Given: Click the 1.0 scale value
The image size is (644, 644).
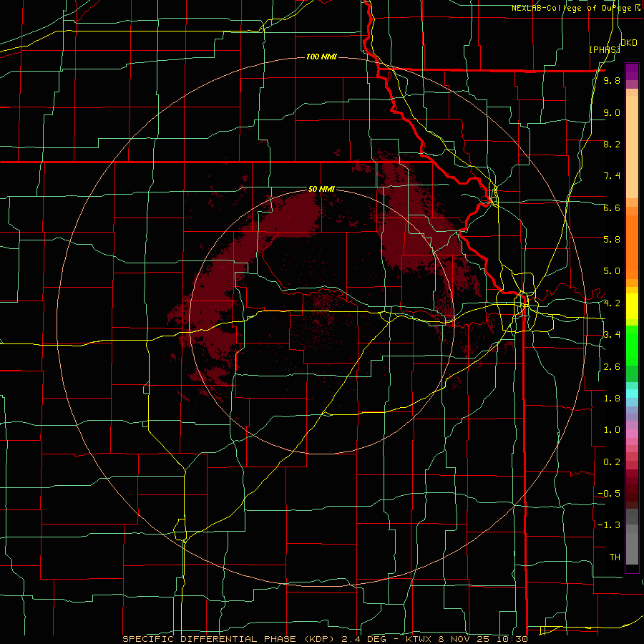Looking at the screenshot, I should pos(612,430).
